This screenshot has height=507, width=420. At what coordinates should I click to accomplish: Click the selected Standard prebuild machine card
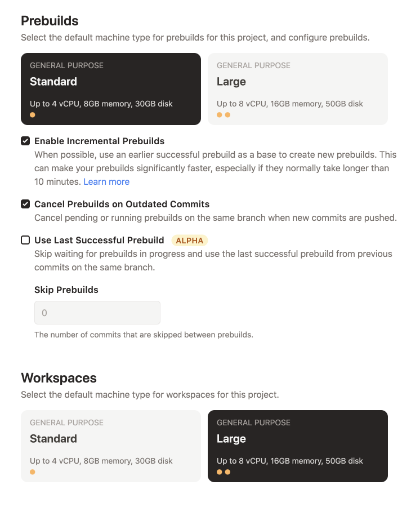111,88
